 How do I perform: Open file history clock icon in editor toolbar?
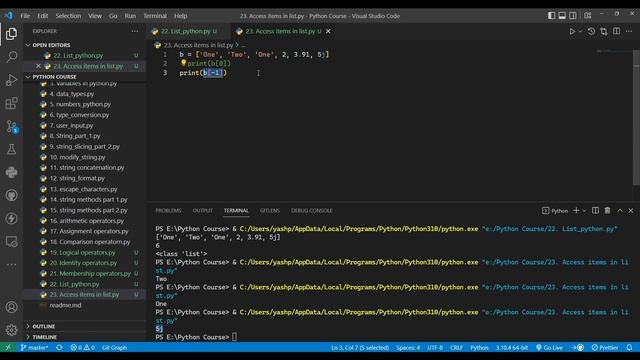tap(591, 31)
